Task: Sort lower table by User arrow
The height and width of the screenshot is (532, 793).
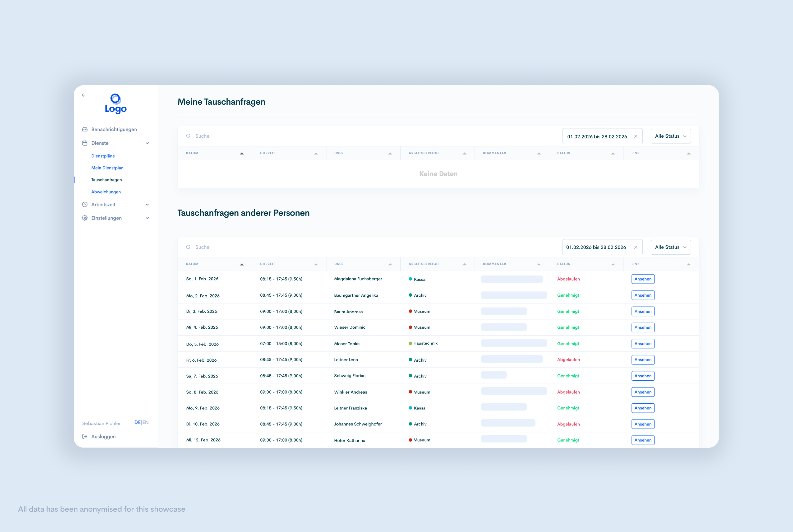Action: click(x=390, y=264)
